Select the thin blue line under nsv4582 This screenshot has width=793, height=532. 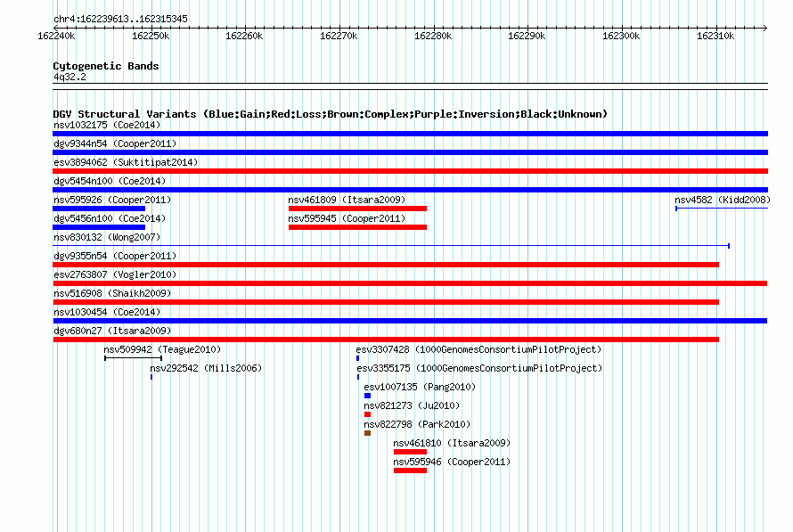(722, 209)
